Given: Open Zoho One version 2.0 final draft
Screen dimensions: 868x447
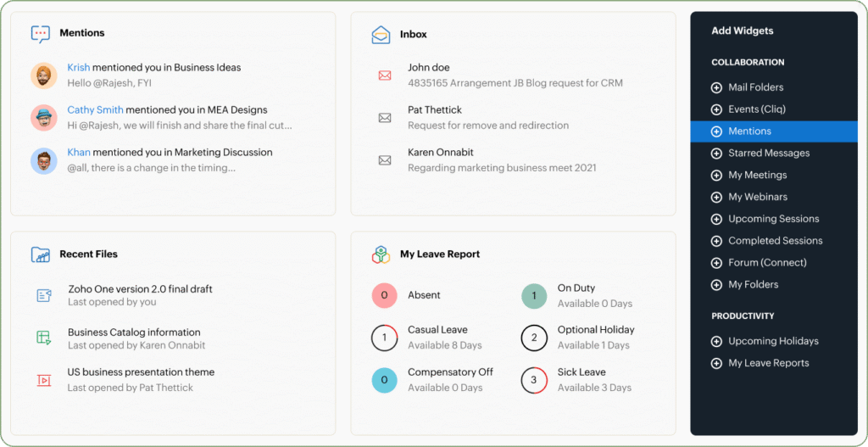Looking at the screenshot, I should [140, 289].
